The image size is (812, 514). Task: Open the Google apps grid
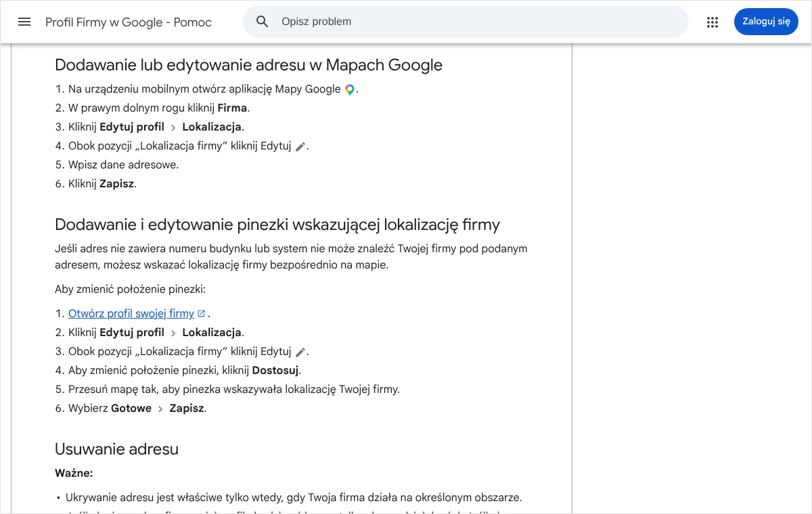point(712,22)
